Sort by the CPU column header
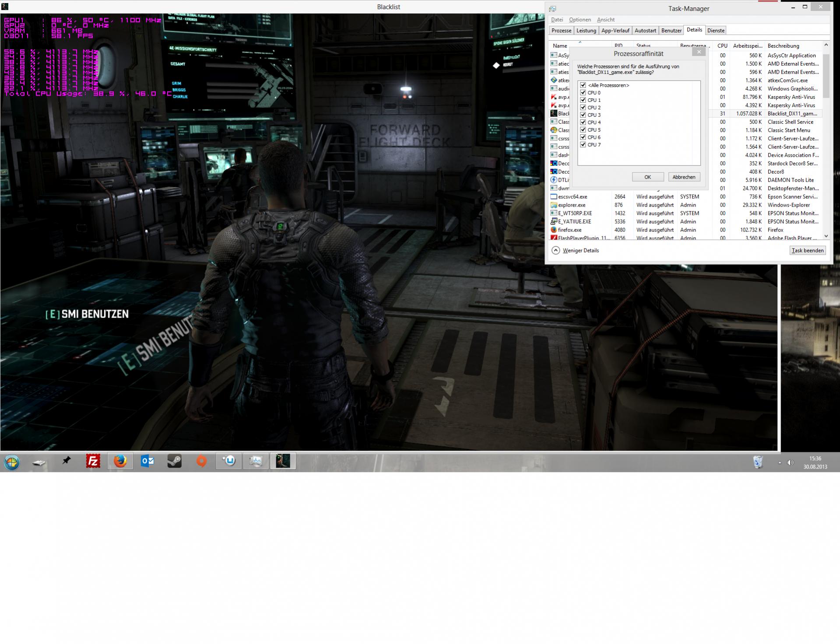This screenshot has height=644, width=840. [722, 46]
